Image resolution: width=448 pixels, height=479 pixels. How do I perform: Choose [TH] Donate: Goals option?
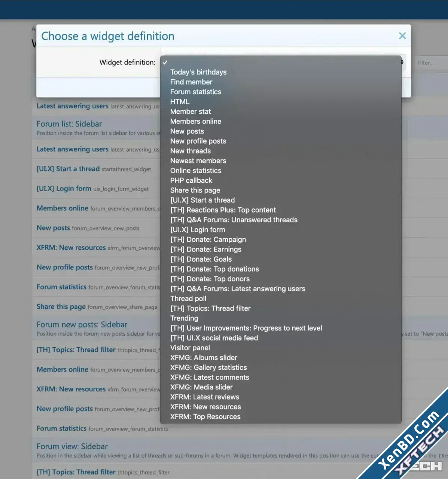(x=281, y=259)
